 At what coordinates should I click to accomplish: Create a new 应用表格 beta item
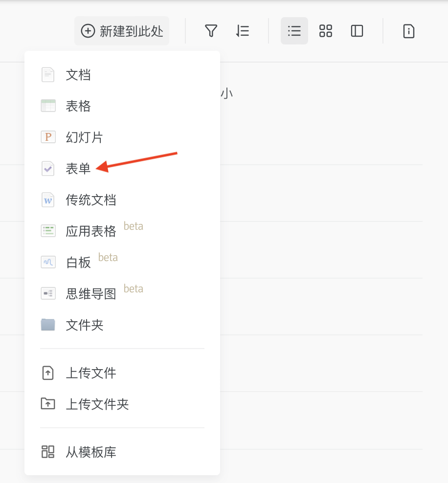tap(122, 231)
